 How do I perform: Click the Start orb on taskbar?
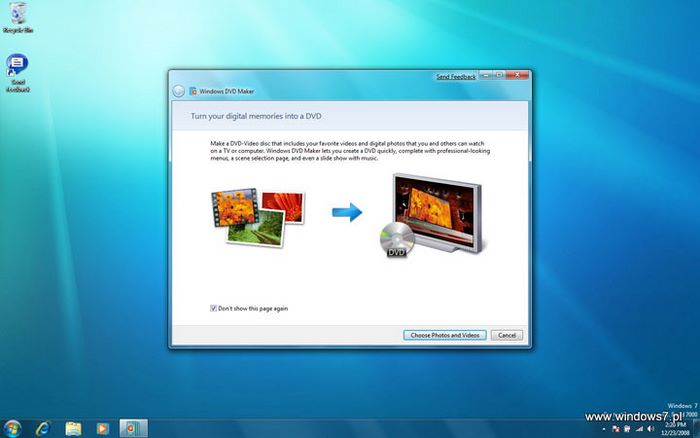tap(12, 429)
